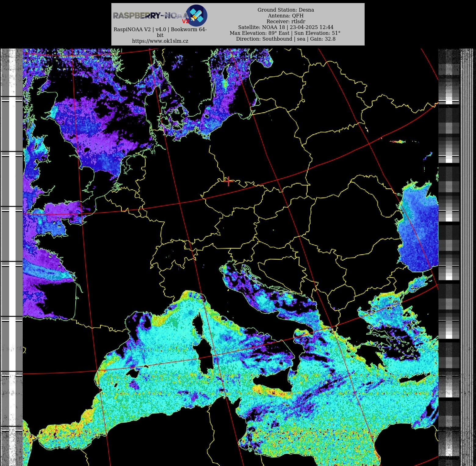Click the "Ground Station: Desna" text
Screen dimensions: 476x466
pos(286,10)
